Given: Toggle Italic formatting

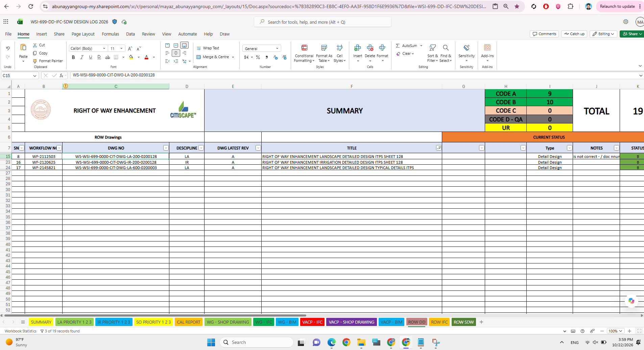Looking at the screenshot, I should [x=82, y=57].
